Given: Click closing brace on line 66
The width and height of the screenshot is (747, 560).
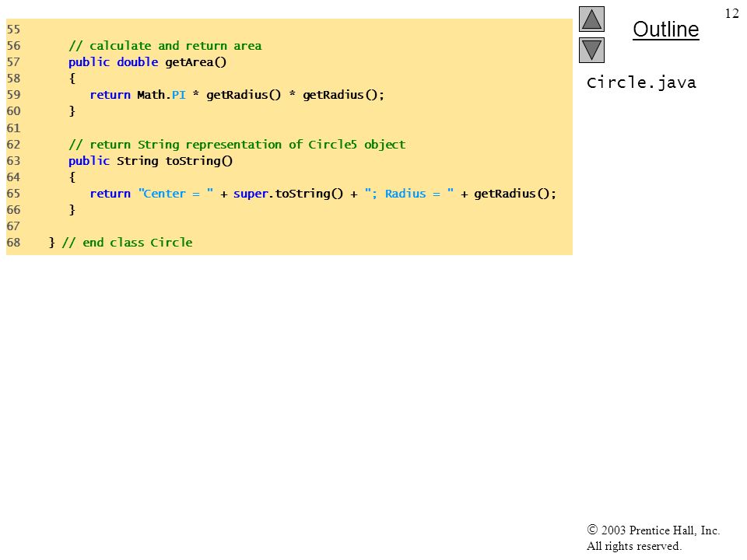Looking at the screenshot, I should (x=72, y=209).
